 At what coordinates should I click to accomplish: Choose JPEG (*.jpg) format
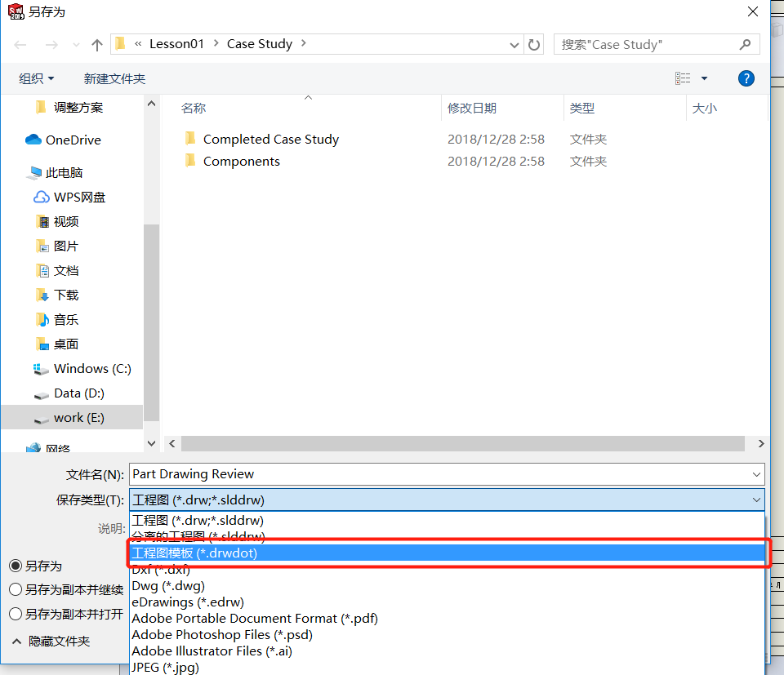[x=447, y=668]
